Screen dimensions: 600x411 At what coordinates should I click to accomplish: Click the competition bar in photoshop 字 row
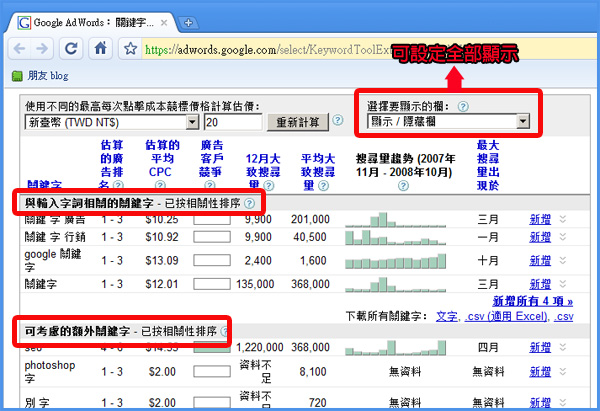point(212,372)
